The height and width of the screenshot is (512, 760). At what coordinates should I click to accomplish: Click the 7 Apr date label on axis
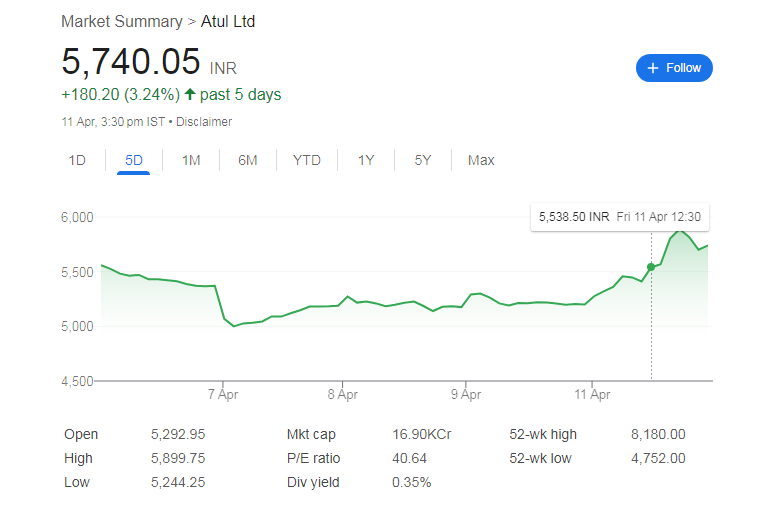(222, 395)
